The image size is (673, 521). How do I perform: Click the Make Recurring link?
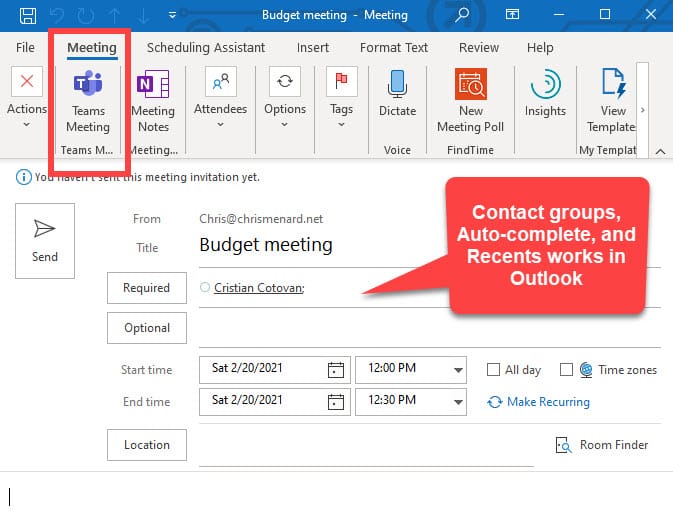point(538,402)
